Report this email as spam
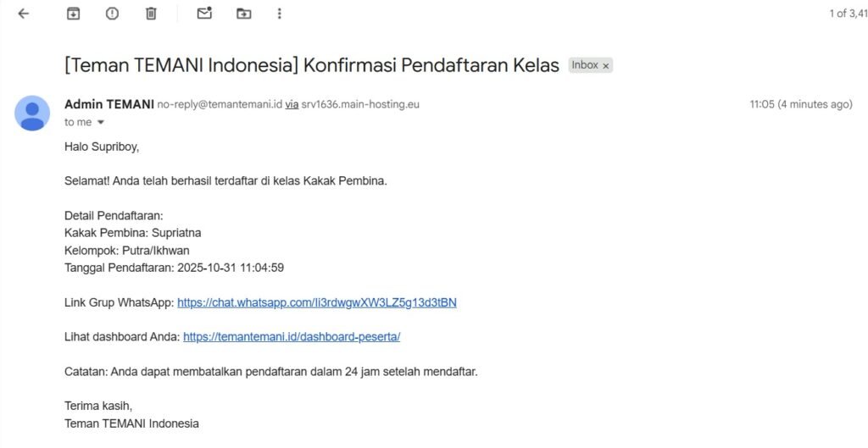 112,14
